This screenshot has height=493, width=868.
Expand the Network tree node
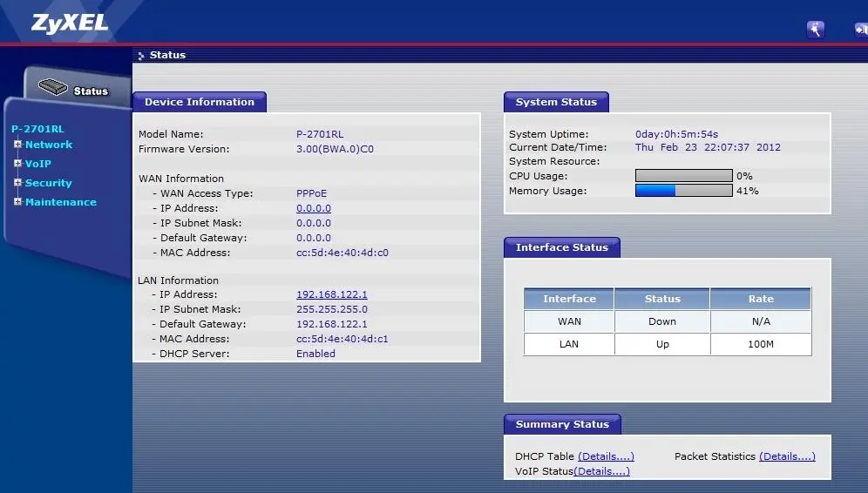point(17,145)
